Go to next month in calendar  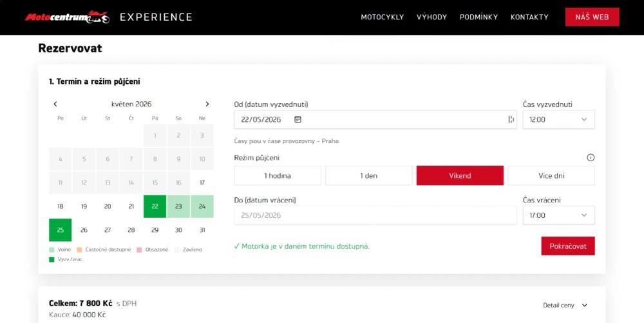pyautogui.click(x=207, y=104)
